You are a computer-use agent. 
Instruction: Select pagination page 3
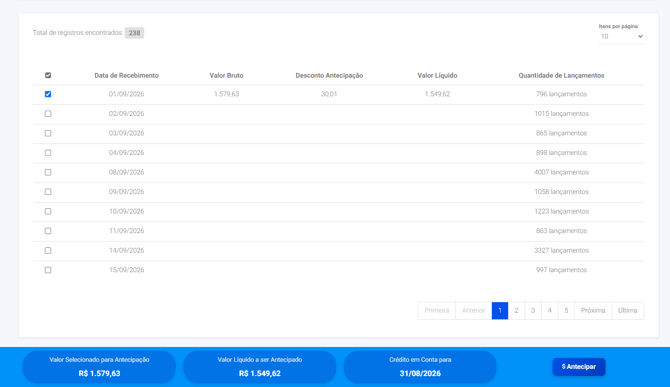533,311
